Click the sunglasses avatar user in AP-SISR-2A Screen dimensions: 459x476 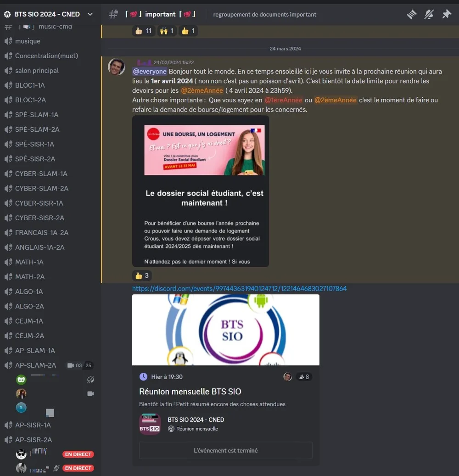pos(21,454)
